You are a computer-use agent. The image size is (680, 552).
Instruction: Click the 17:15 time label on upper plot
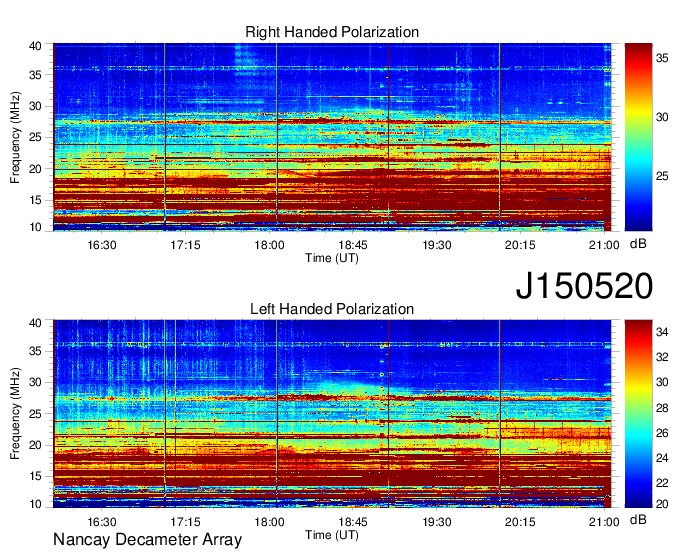186,245
